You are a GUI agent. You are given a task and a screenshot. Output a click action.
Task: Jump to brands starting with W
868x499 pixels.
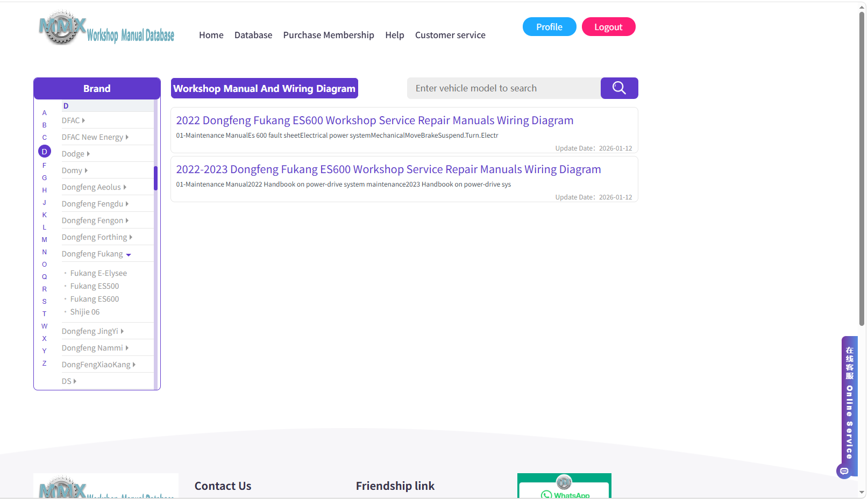[45, 326]
